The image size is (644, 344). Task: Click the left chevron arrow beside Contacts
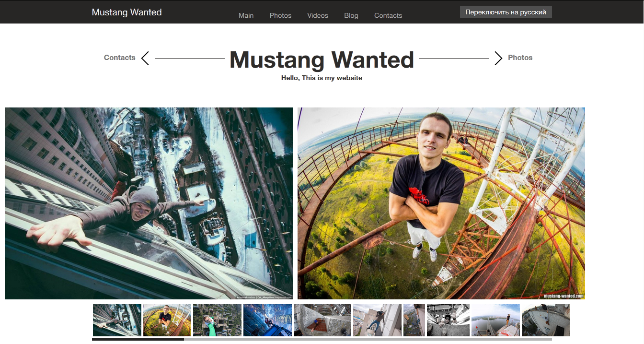[x=145, y=58]
